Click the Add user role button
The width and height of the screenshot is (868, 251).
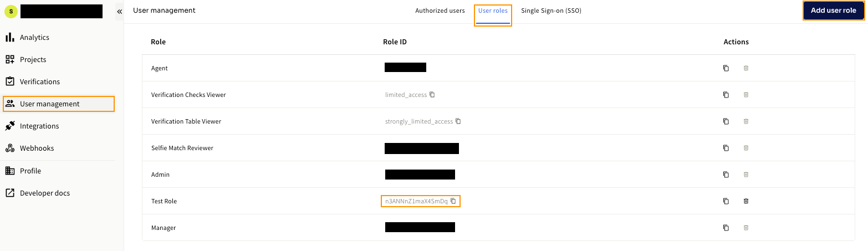tap(833, 11)
